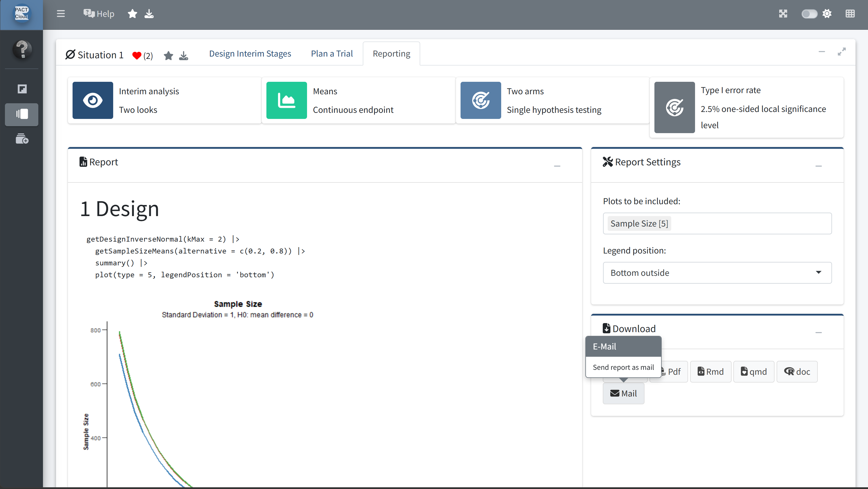
Task: Click the 'plot(type = 5' code line
Action: click(x=185, y=275)
